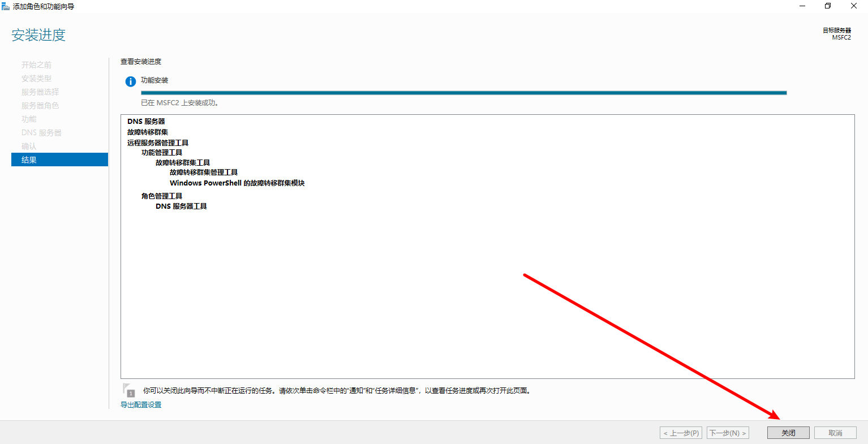Click the installation progress bar
The width and height of the screenshot is (868, 444).
tap(463, 93)
